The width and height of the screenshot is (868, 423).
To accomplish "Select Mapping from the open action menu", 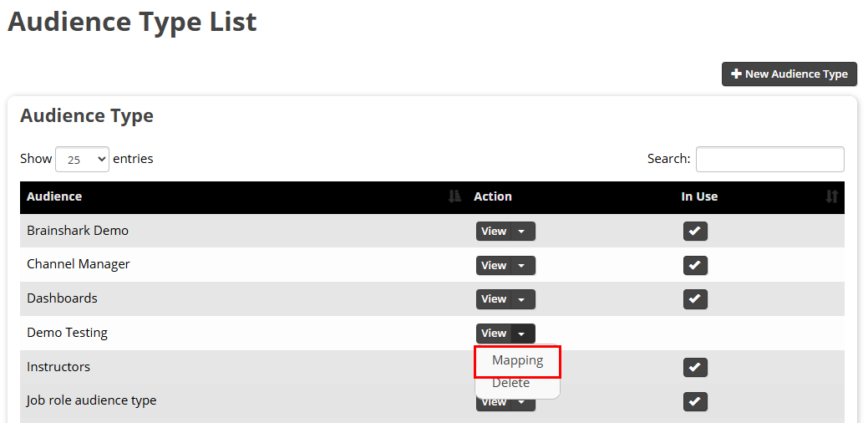I will click(517, 361).
